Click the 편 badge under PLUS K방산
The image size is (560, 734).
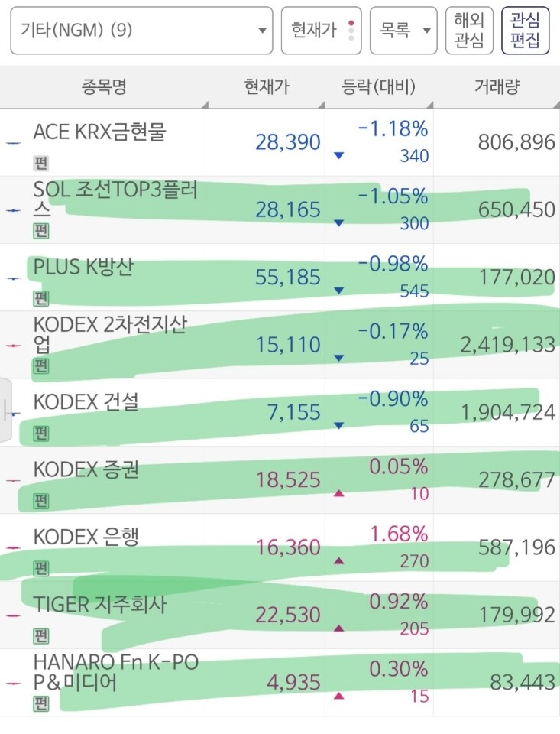tap(41, 298)
